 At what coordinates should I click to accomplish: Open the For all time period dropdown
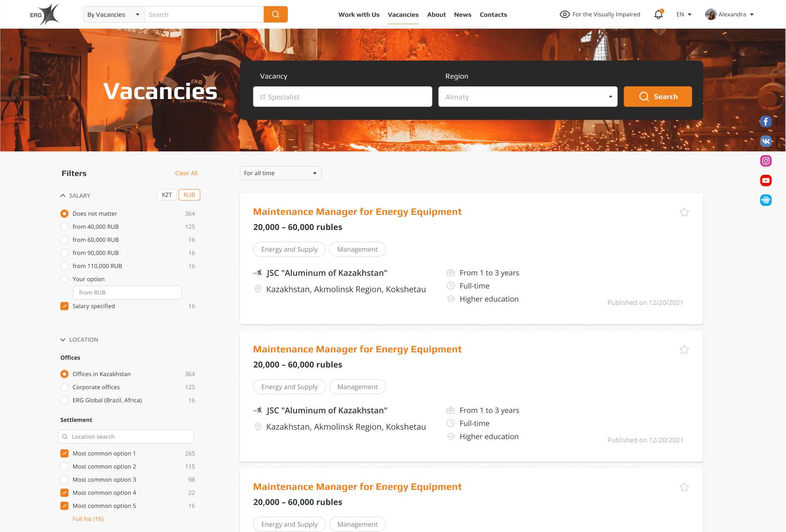click(280, 173)
